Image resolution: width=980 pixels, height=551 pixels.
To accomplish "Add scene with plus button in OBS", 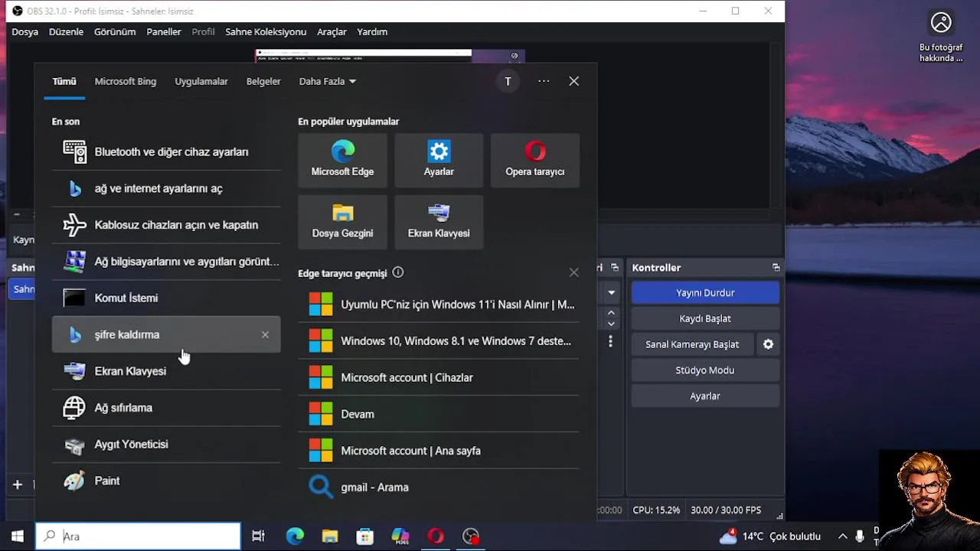I will [x=18, y=484].
